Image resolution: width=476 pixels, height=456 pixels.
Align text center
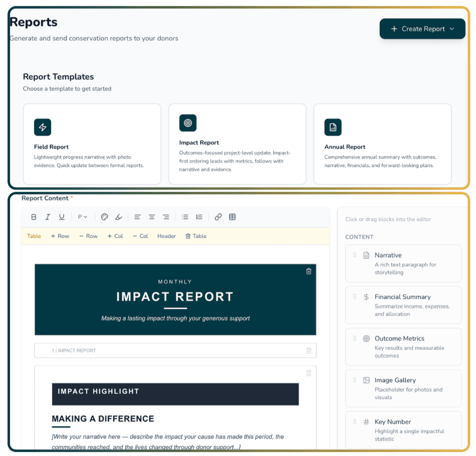point(152,217)
